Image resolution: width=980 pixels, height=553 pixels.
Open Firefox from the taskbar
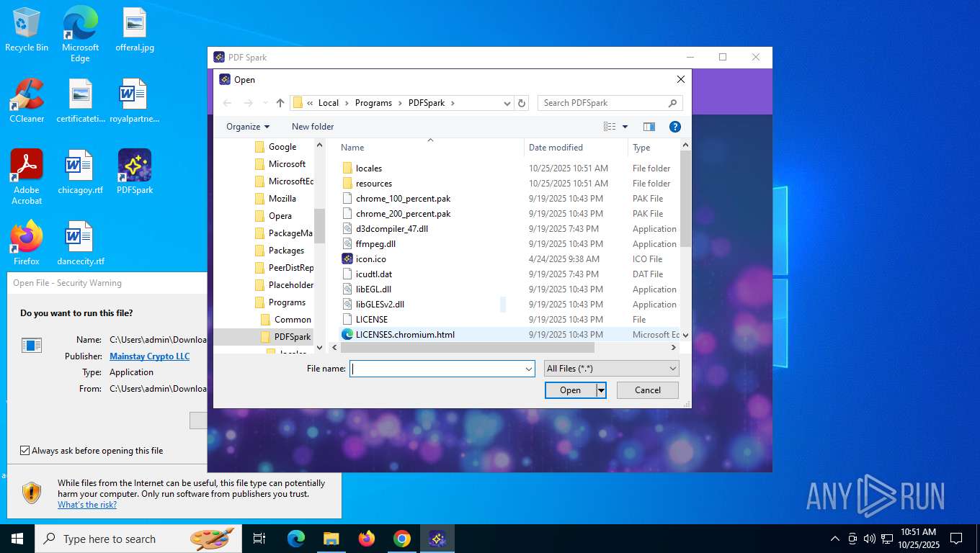pos(367,539)
